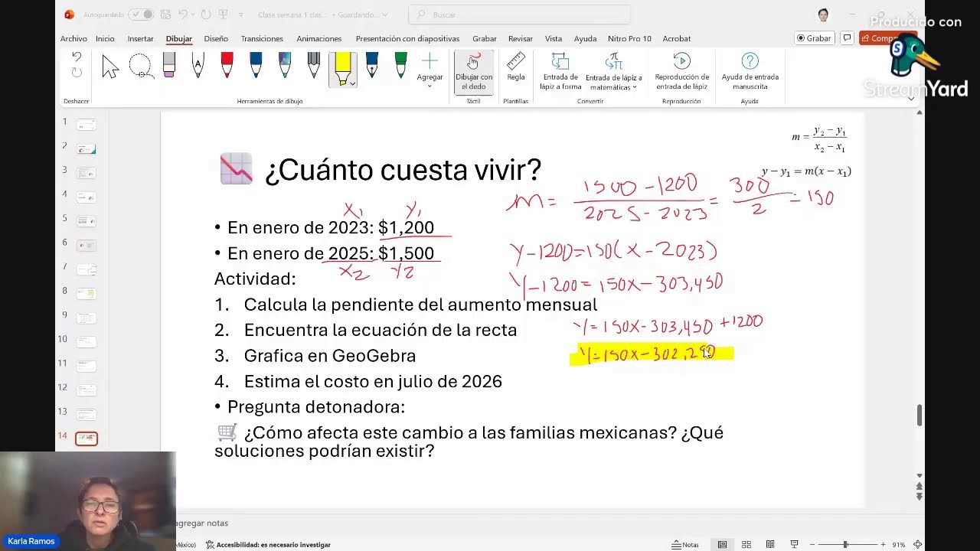This screenshot has height=551, width=980.
Task: Click the vertical scrollbar thumb
Action: coord(920,416)
